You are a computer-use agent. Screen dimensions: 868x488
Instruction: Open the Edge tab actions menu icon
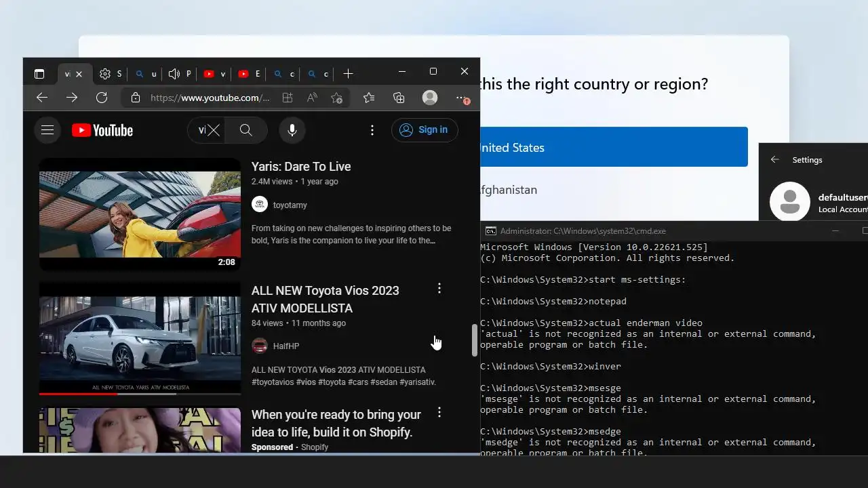point(39,73)
